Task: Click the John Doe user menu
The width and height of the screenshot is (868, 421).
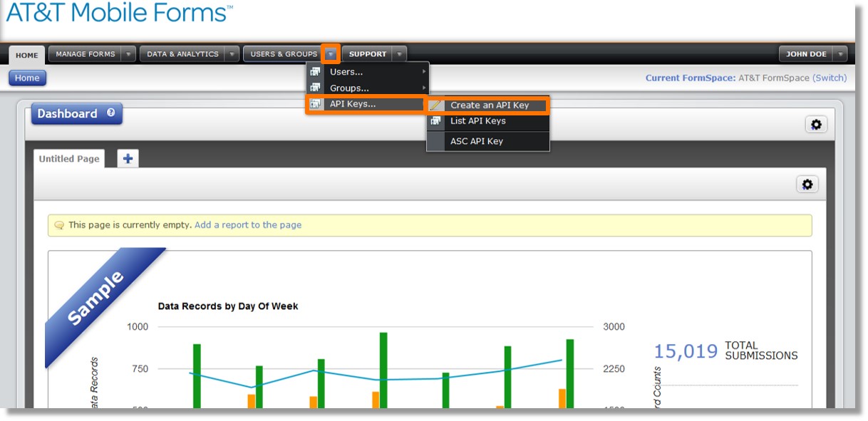Action: (806, 54)
